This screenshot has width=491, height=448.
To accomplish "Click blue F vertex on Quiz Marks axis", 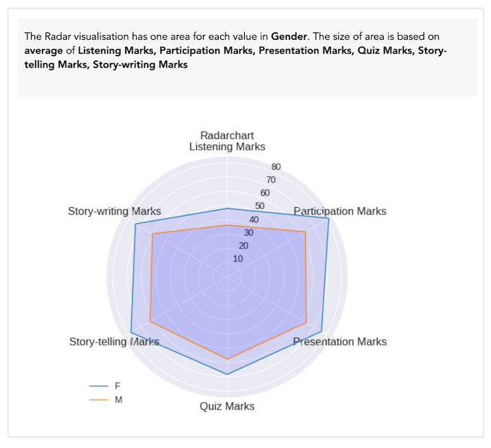I will click(227, 374).
